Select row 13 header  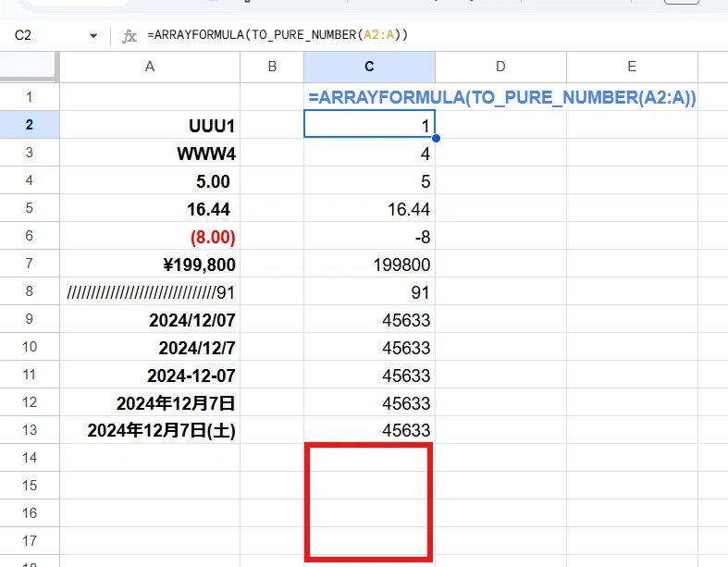click(x=30, y=429)
